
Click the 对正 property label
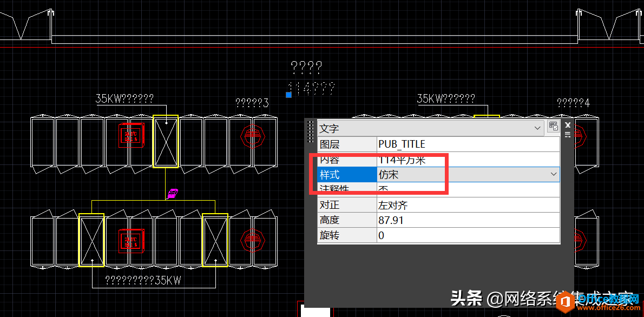click(347, 205)
